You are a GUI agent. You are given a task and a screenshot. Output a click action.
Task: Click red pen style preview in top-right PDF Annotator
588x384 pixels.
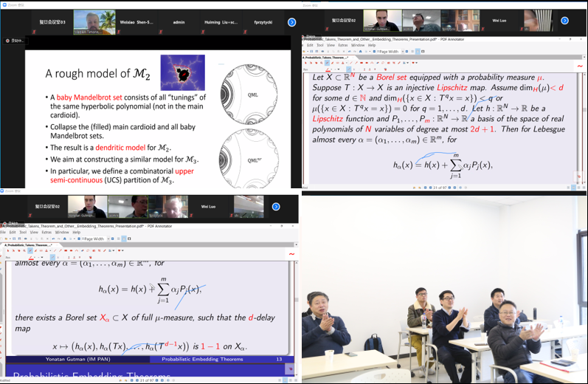click(x=580, y=66)
